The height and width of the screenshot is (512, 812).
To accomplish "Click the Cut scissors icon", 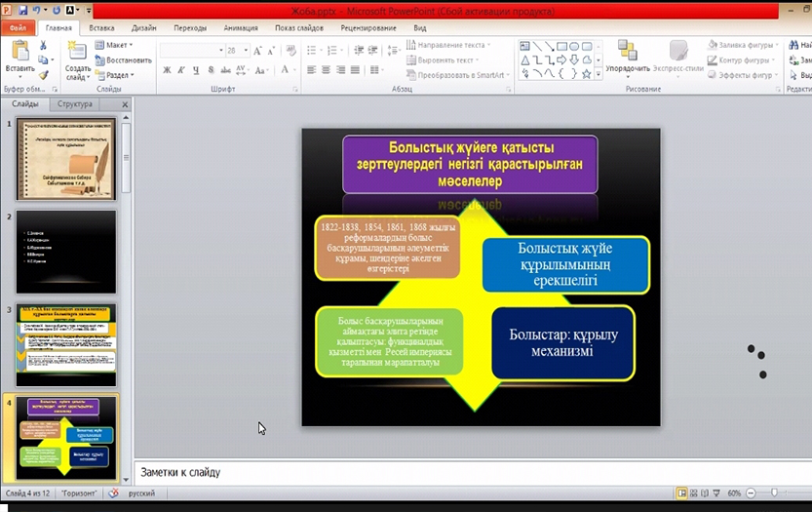I will [43, 46].
